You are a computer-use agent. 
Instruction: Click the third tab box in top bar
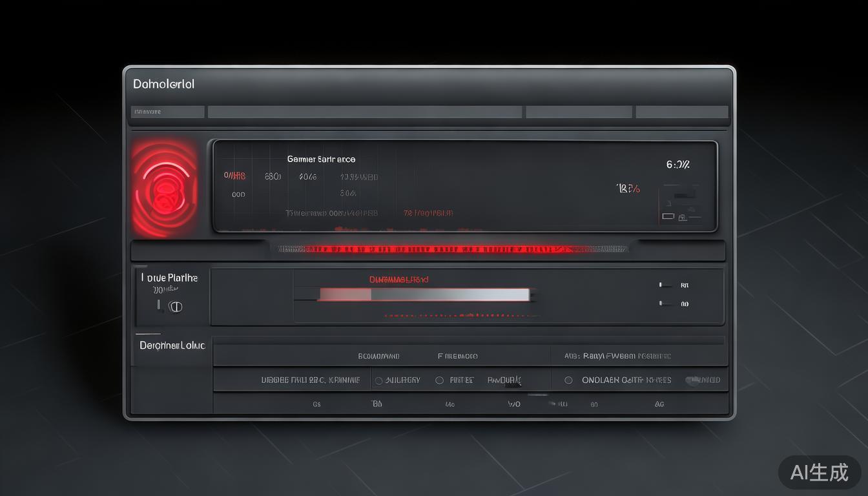[579, 112]
